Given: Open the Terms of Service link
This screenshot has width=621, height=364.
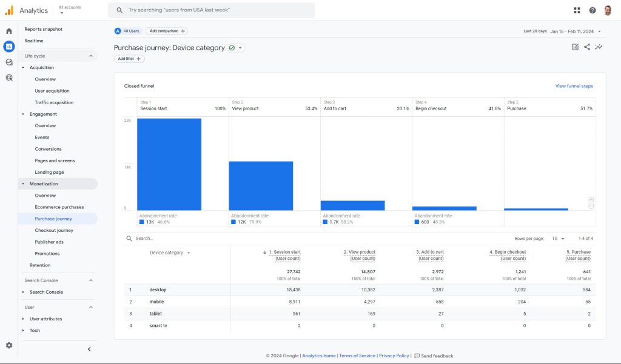Looking at the screenshot, I should [x=357, y=356].
